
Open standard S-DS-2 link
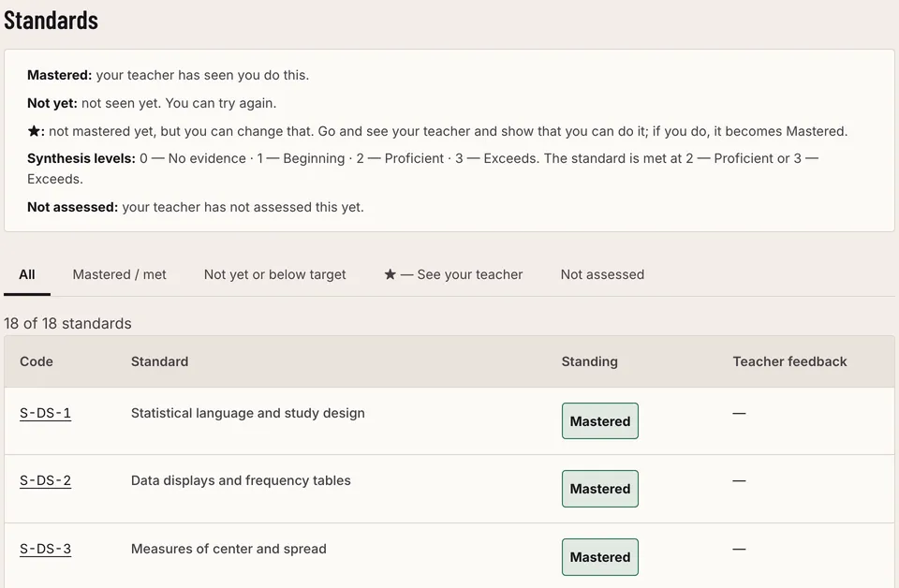pyautogui.click(x=45, y=481)
